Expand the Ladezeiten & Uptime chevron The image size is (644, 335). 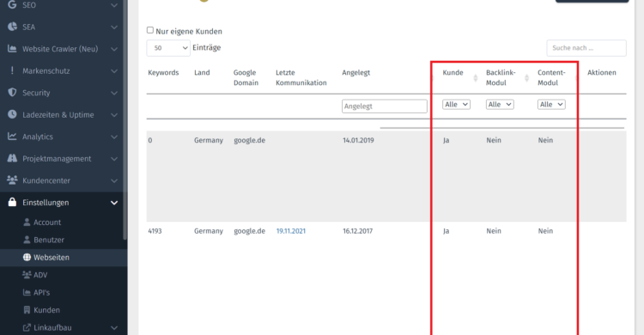[x=114, y=115]
